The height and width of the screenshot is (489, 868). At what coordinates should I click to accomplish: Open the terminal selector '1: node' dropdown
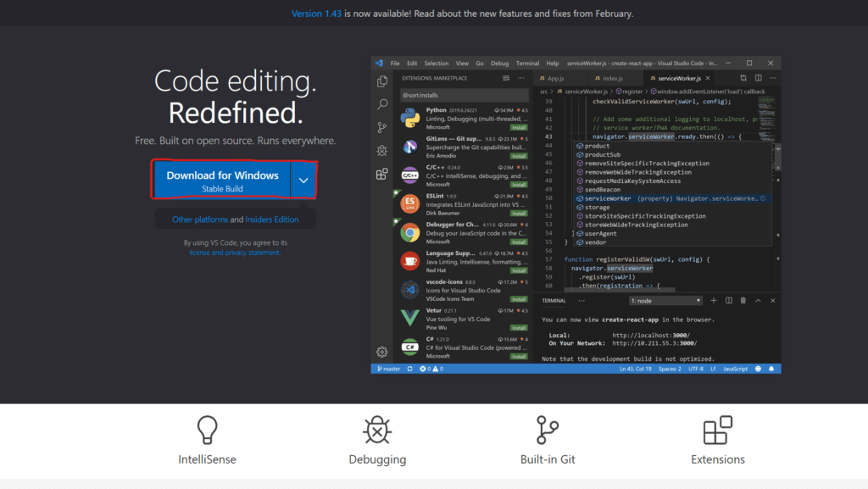(665, 300)
